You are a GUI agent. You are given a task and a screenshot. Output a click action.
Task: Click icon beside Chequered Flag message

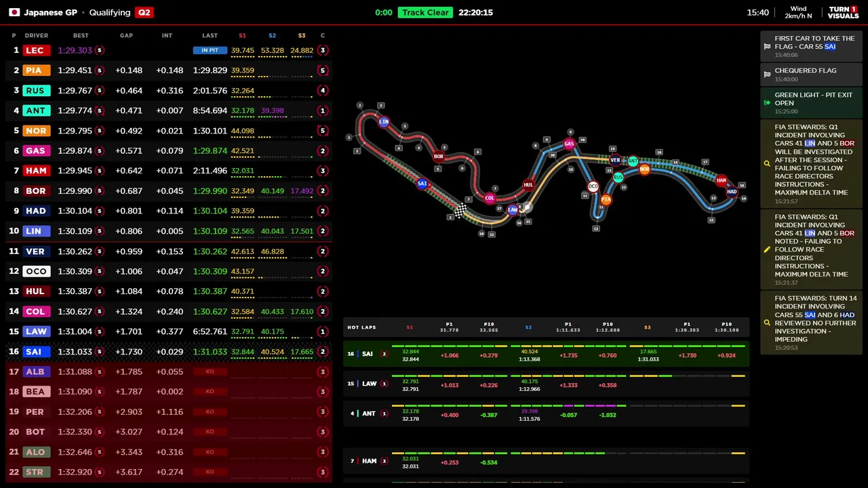tap(767, 75)
